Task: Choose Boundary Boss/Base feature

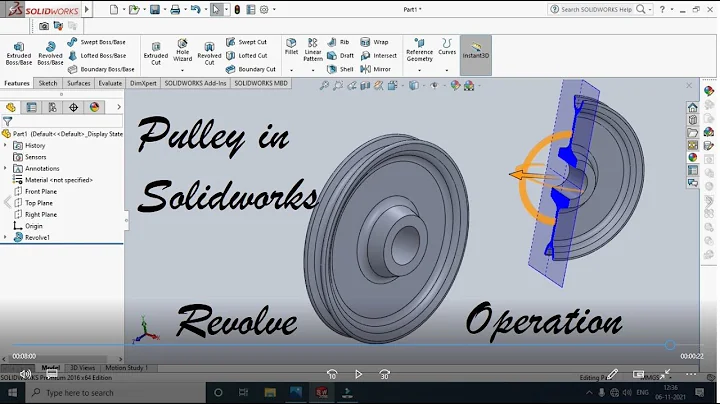Action: (x=101, y=69)
